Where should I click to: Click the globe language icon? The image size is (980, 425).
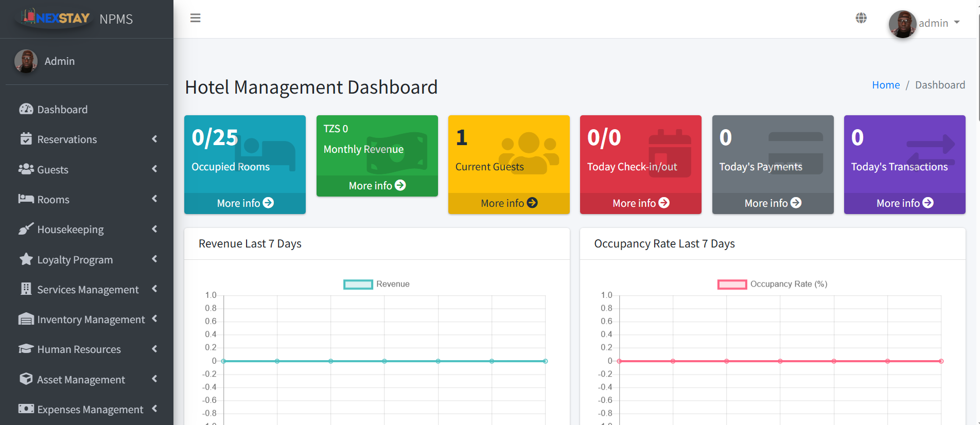[x=861, y=19]
